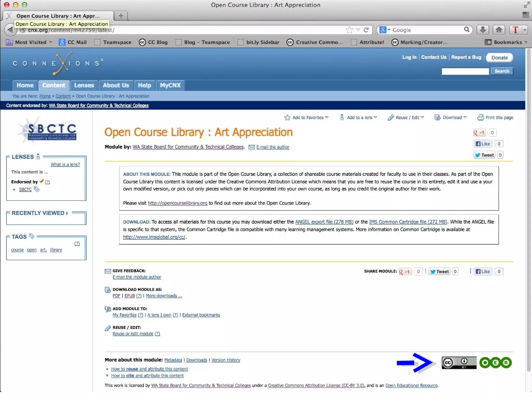Click the Creative Commons BY license badge
The width and height of the screenshot is (532, 399).
[459, 363]
